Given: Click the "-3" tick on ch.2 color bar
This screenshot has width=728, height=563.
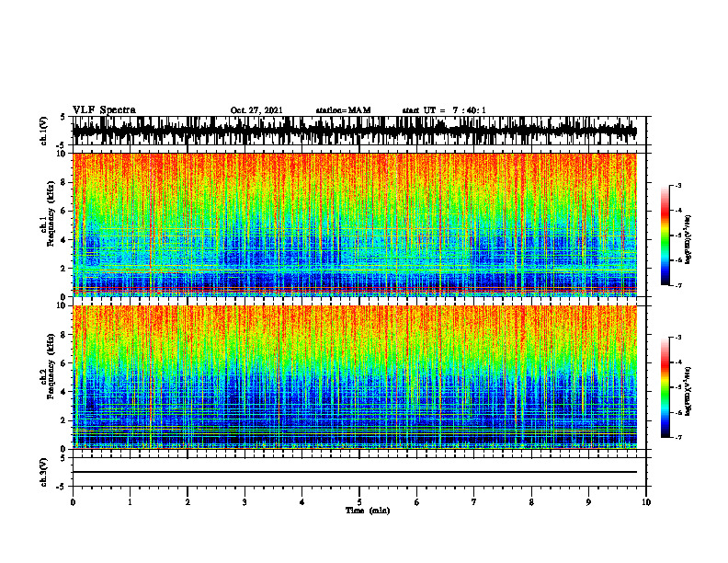Looking at the screenshot, I should tap(677, 338).
